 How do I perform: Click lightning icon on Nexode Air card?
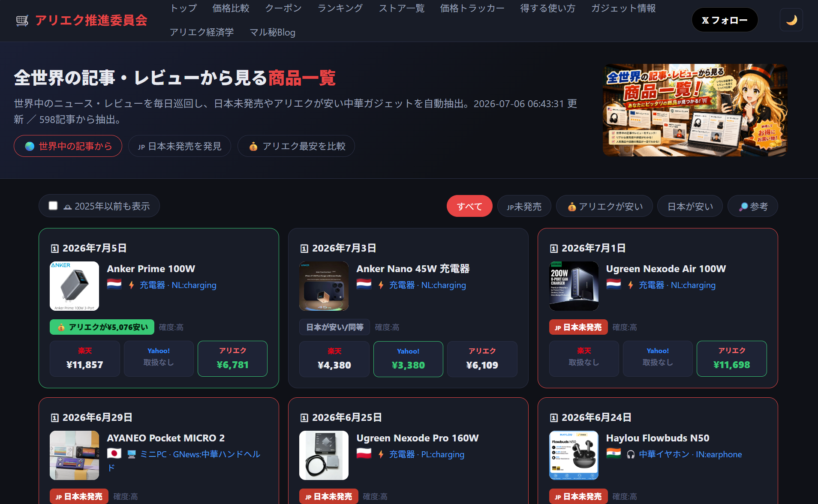[631, 285]
